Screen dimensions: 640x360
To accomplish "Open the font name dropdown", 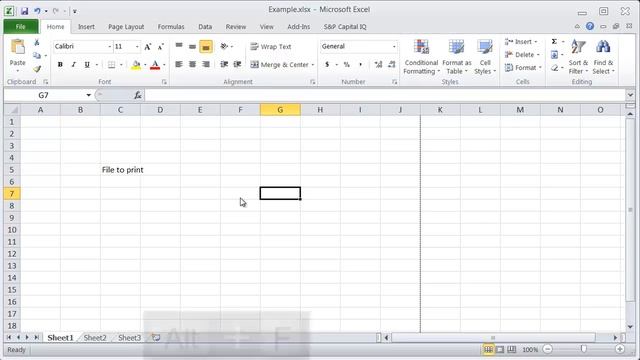I will (x=109, y=47).
